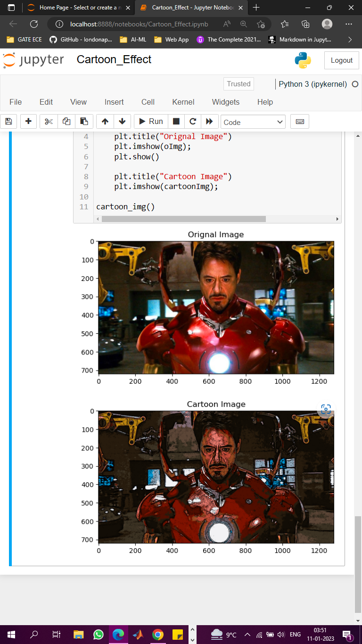The image size is (362, 644).
Task: Open the Edit menu
Action: (x=46, y=102)
